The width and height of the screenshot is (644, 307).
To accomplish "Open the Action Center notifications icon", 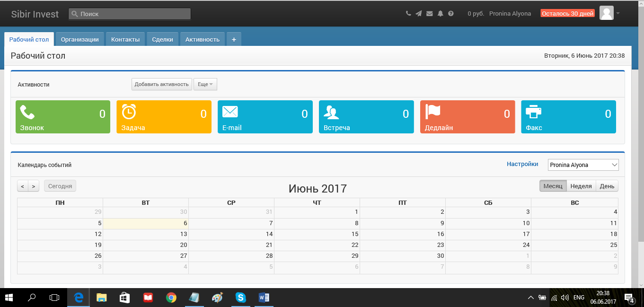I will tap(629, 298).
